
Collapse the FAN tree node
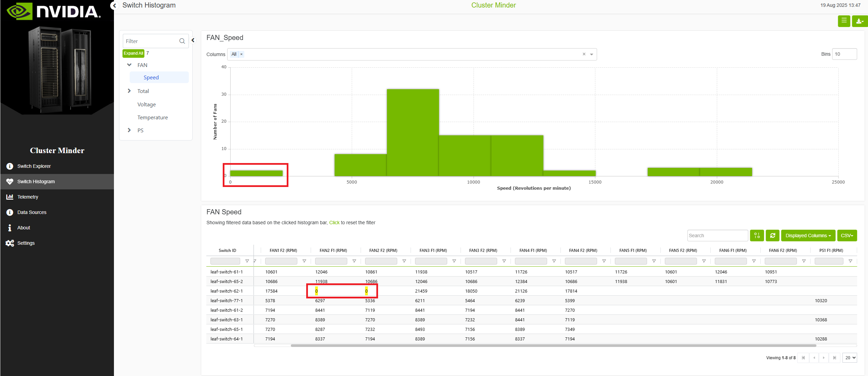click(129, 65)
